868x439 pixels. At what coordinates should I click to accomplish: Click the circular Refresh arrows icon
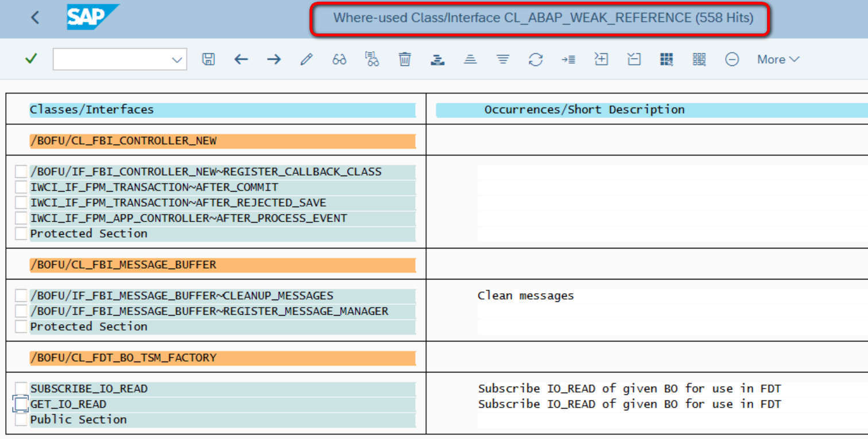(536, 59)
